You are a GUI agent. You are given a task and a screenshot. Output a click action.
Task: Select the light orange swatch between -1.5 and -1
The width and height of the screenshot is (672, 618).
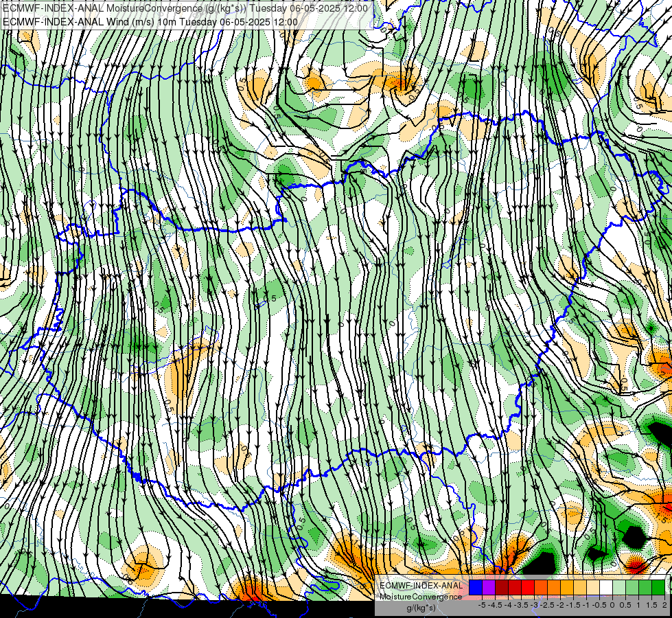[x=580, y=588]
